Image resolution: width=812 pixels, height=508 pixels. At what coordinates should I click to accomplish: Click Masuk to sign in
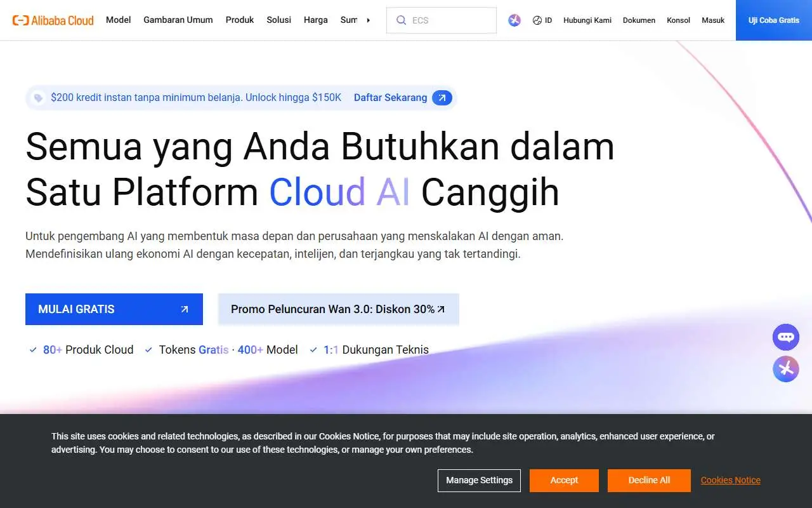click(x=713, y=20)
